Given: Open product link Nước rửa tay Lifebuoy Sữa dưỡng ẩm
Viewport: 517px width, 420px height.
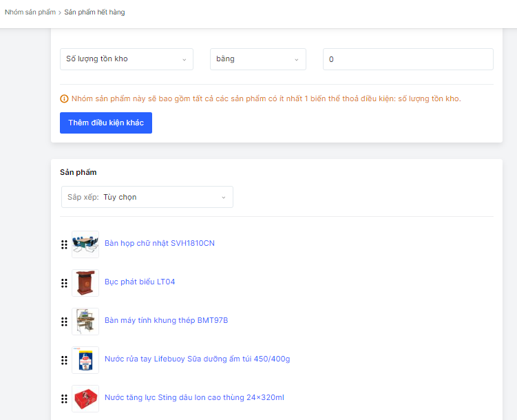Looking at the screenshot, I should pos(197,359).
